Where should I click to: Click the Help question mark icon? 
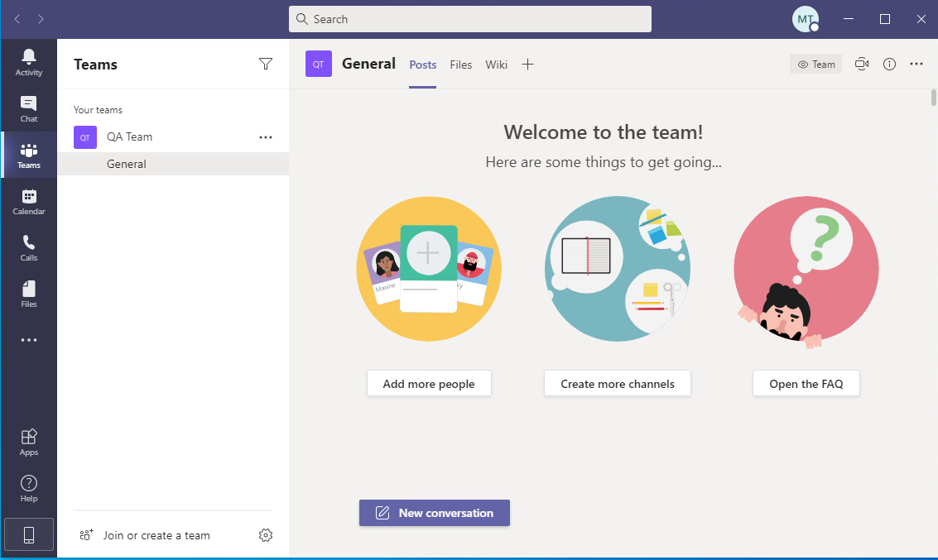(29, 488)
